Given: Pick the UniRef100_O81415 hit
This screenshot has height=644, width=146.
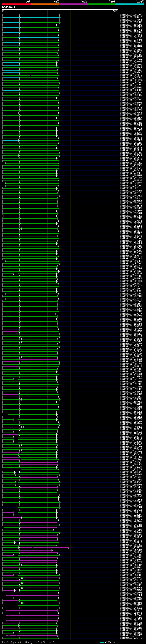Looking at the screenshot, I should coord(131,610).
